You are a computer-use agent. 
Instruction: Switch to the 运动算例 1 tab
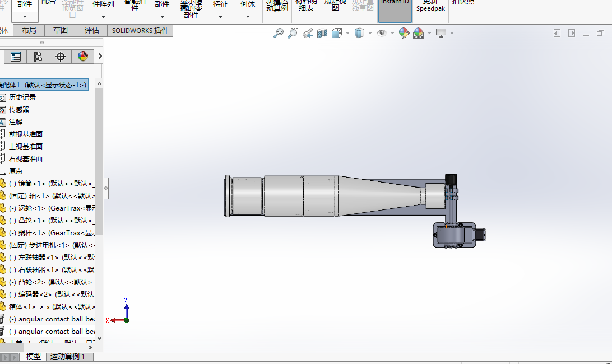[x=69, y=357]
